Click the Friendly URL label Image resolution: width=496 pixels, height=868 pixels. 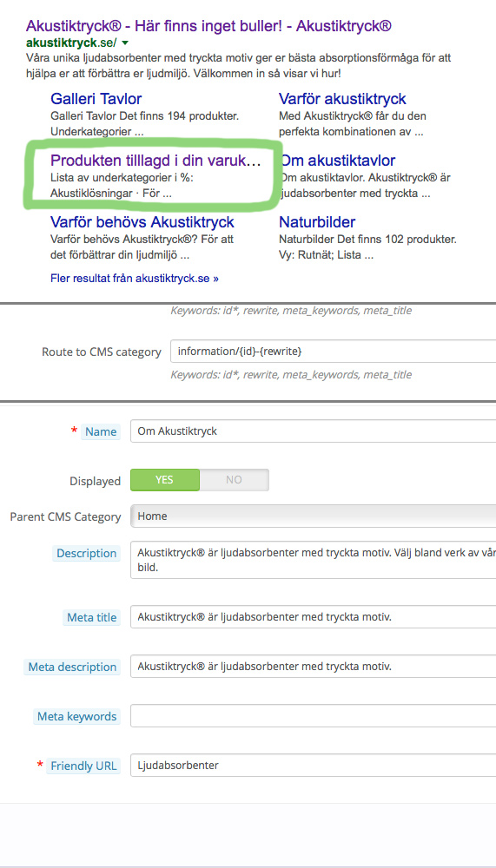pyautogui.click(x=83, y=766)
